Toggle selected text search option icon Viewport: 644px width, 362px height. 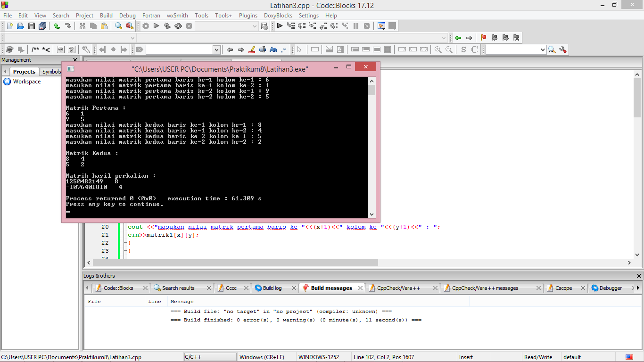(x=263, y=49)
